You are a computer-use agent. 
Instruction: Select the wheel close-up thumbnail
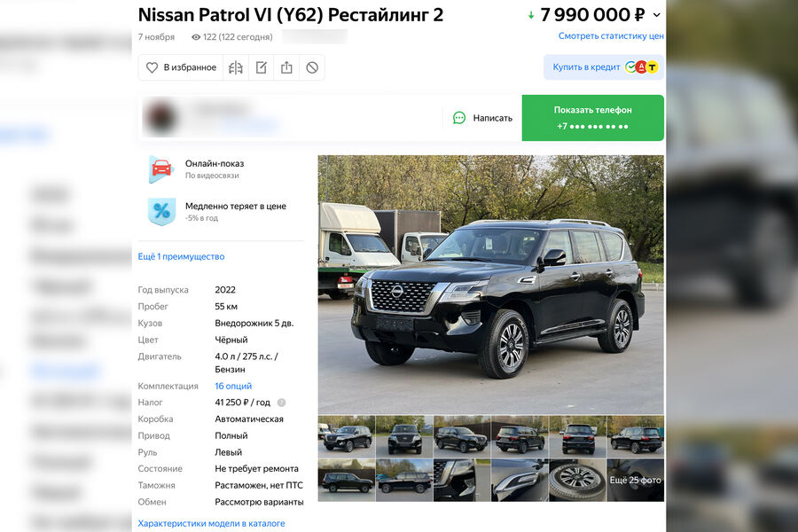[577, 480]
